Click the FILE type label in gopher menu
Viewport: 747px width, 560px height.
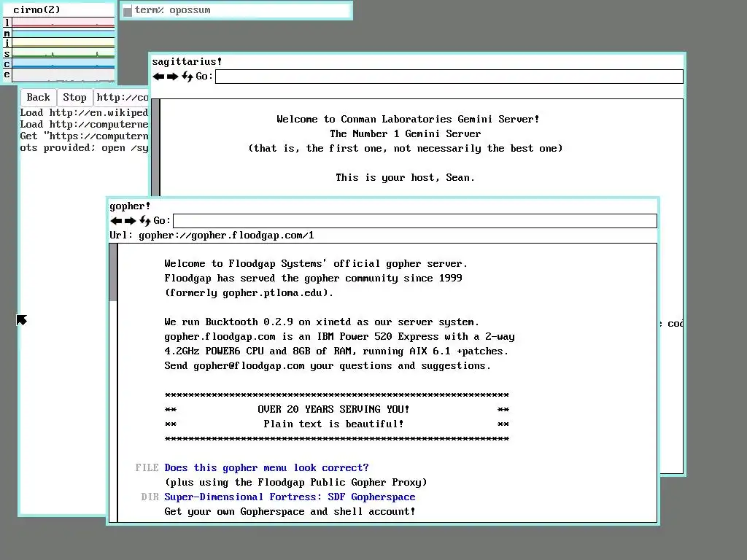147,467
